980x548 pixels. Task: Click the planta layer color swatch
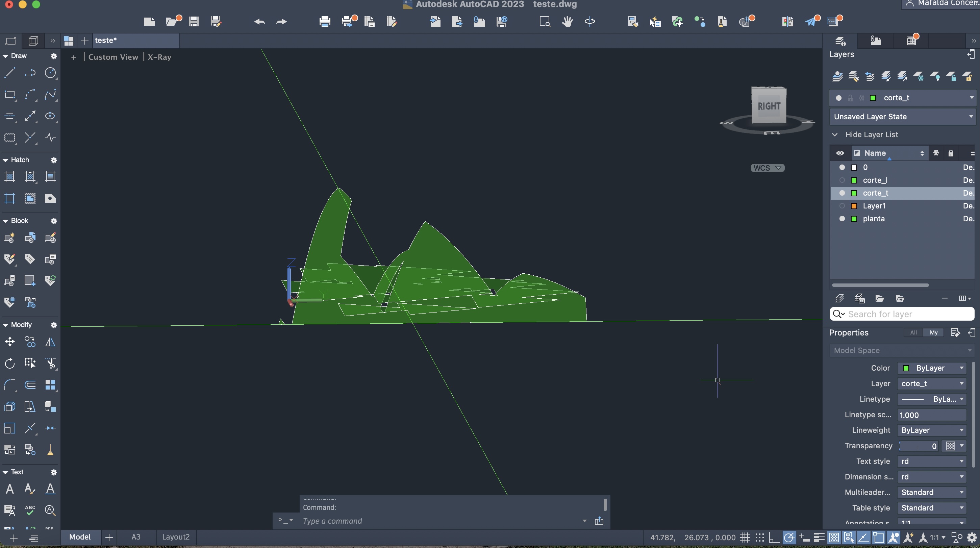[x=854, y=219]
